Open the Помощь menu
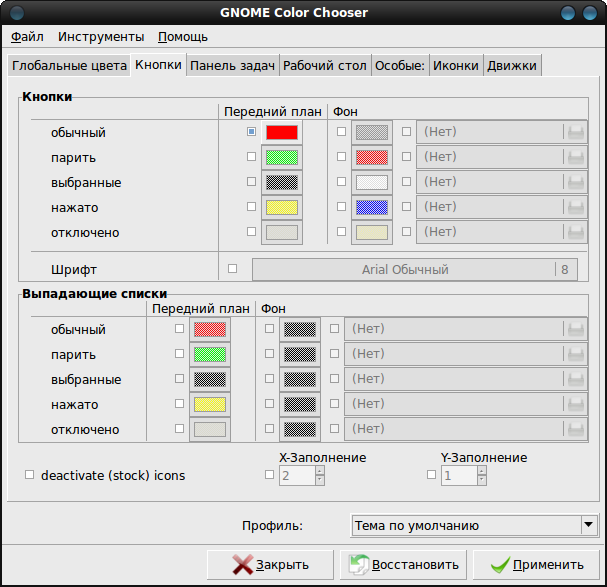 (x=183, y=37)
